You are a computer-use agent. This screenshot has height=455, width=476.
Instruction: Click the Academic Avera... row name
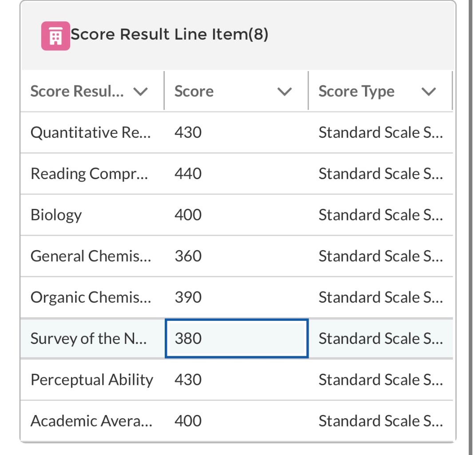click(x=91, y=421)
